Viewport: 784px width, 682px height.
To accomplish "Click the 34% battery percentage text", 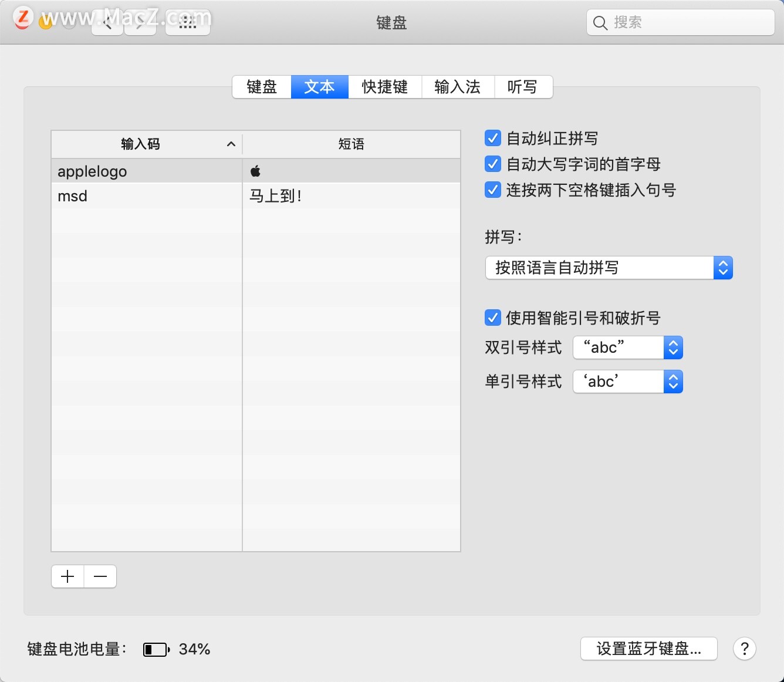I will click(x=195, y=649).
